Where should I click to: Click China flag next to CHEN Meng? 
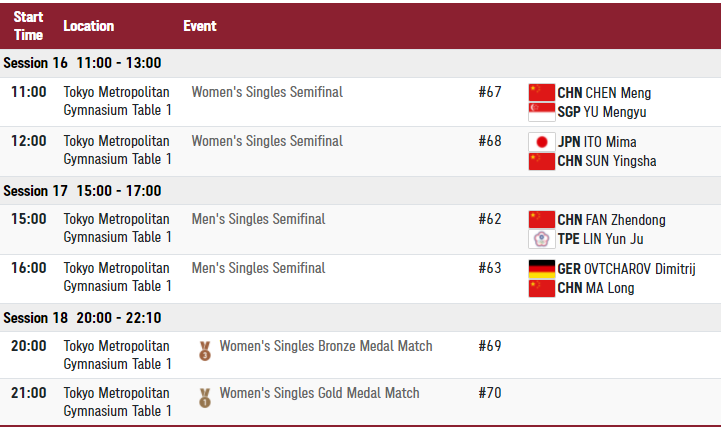coord(541,93)
